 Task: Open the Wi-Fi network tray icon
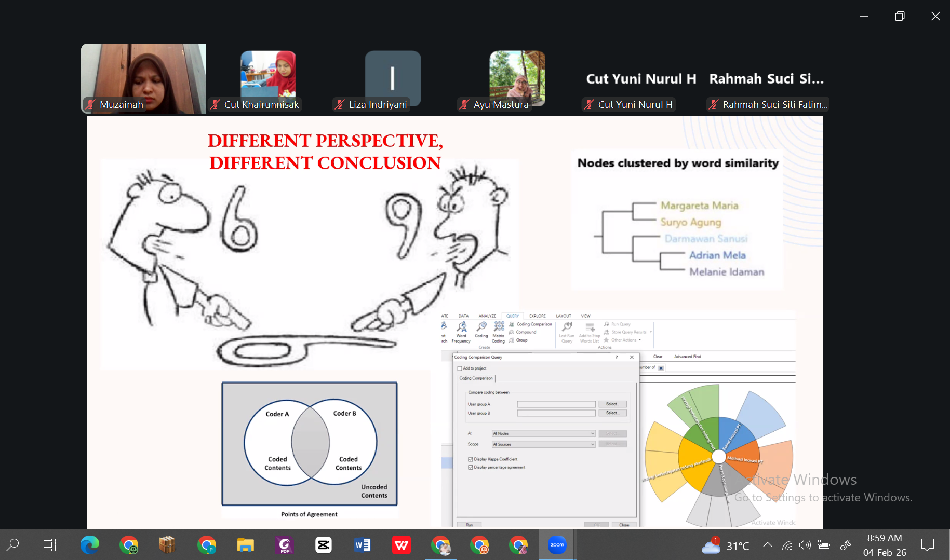pos(787,545)
